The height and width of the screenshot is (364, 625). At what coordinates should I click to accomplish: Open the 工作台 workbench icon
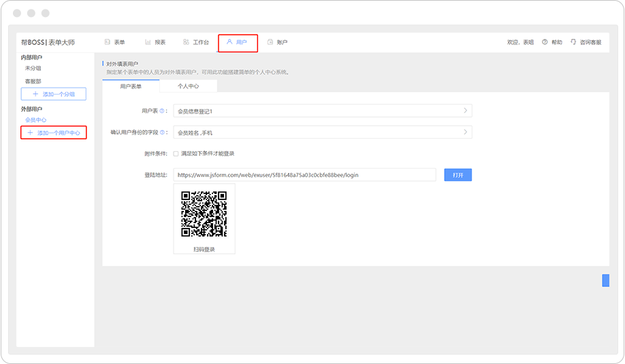coord(186,42)
